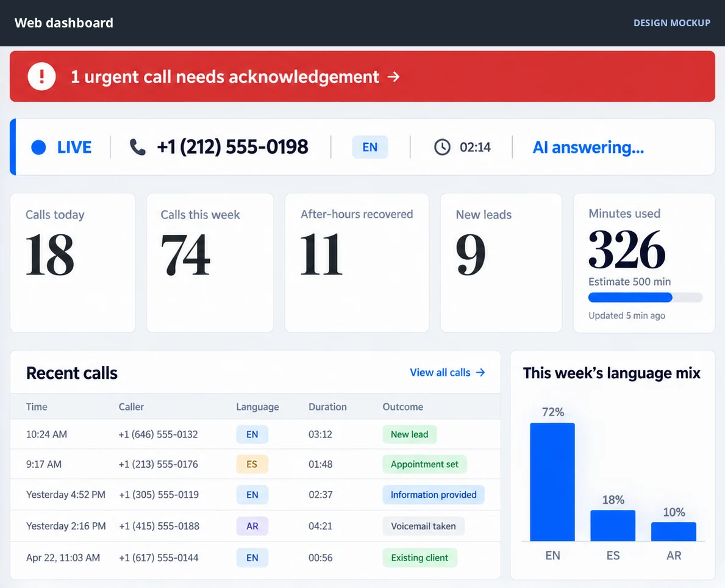The width and height of the screenshot is (725, 588).
Task: Sort by the Duration column header
Action: (x=327, y=407)
